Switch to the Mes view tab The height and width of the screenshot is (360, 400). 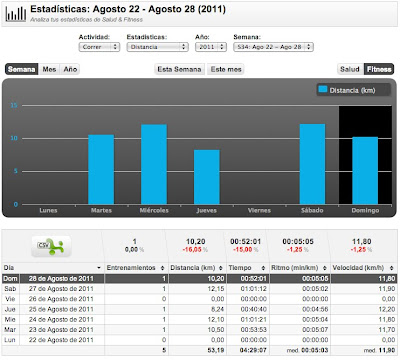point(49,69)
